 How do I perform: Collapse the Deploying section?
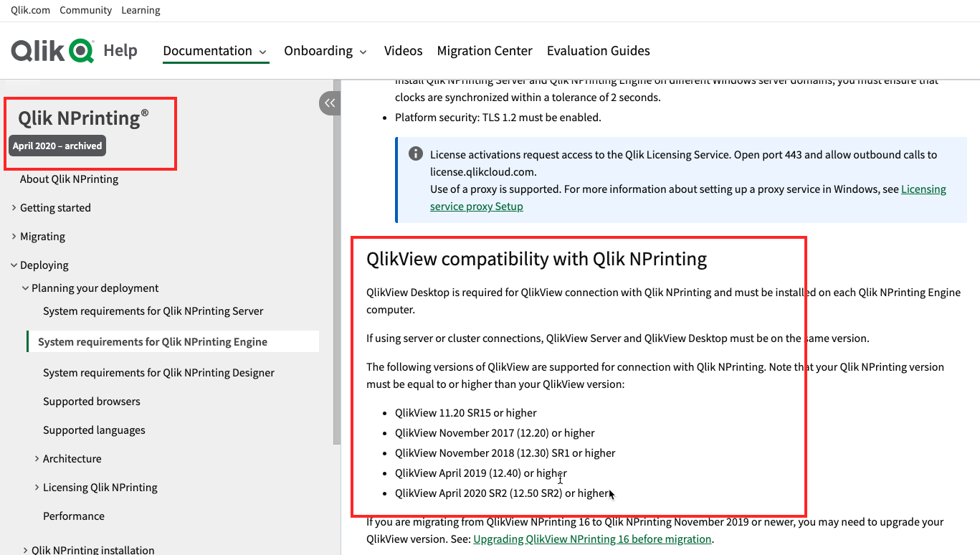(14, 265)
